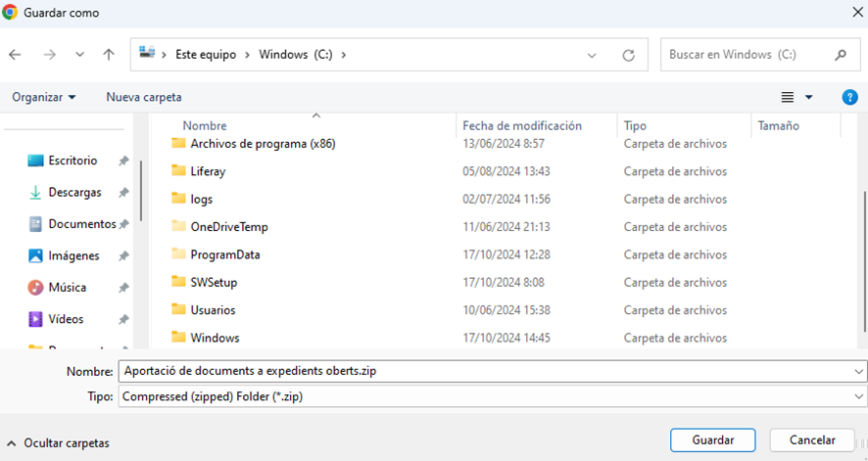Click the Usuarios folder icon
The image size is (868, 461).
178,309
